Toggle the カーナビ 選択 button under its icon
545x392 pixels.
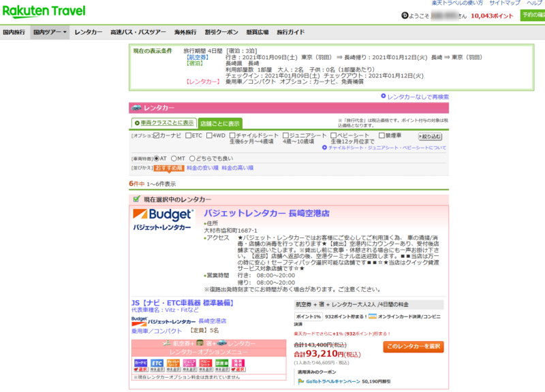(x=141, y=370)
